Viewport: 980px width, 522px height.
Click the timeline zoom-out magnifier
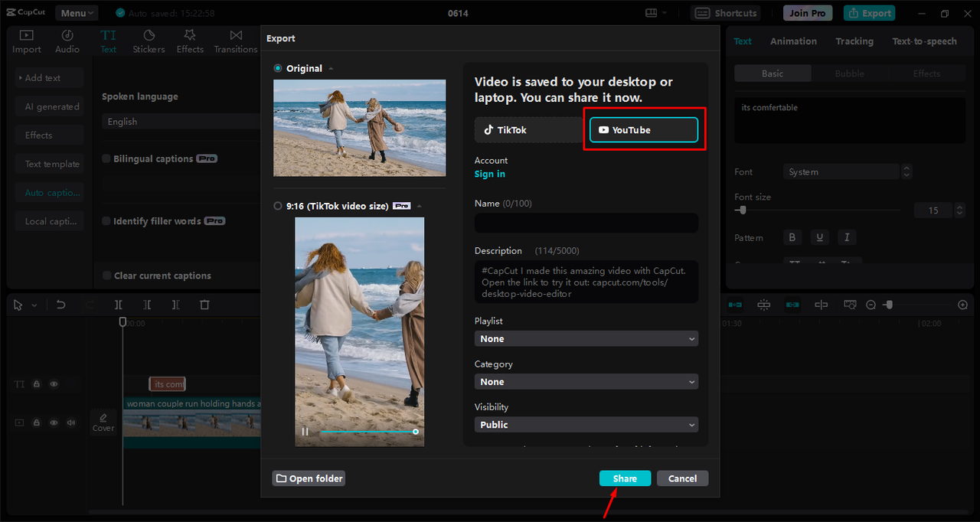point(871,305)
